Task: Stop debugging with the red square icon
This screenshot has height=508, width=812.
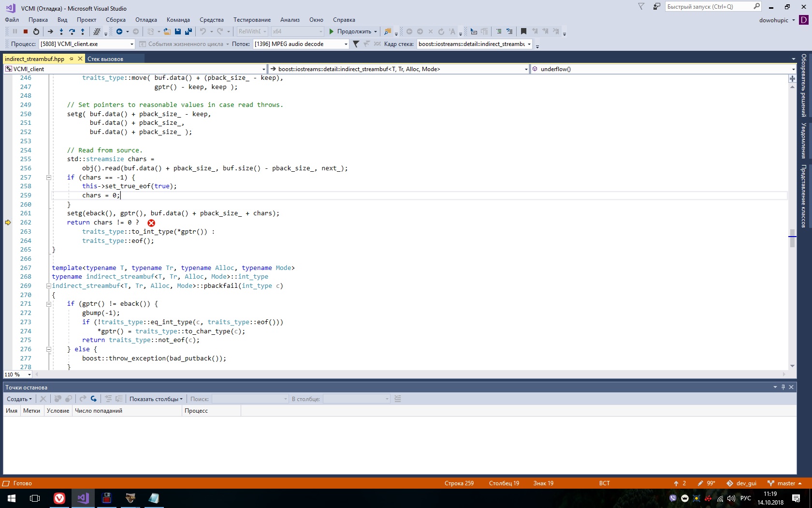Action: [x=26, y=31]
